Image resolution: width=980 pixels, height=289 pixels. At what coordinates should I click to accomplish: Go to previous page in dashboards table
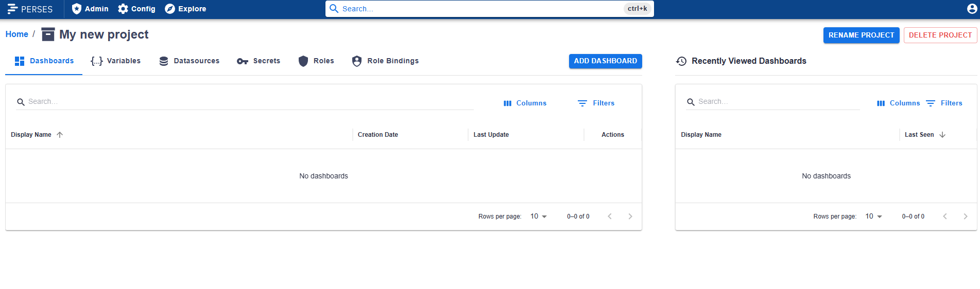610,216
